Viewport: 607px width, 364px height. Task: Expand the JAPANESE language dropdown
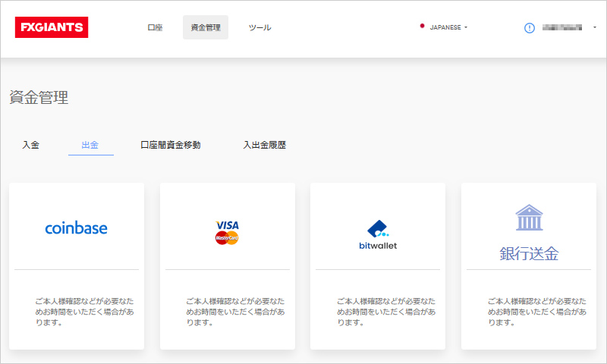(x=448, y=27)
